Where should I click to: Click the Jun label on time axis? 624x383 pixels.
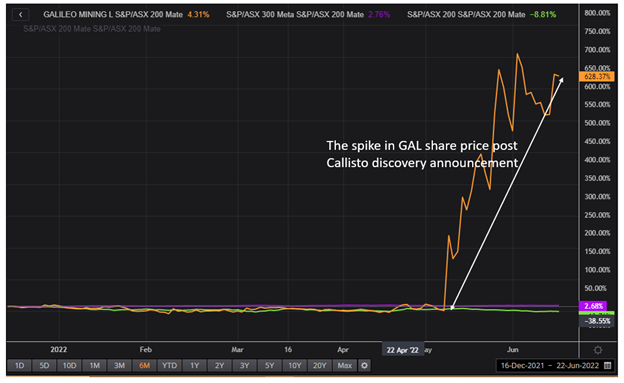click(x=513, y=350)
